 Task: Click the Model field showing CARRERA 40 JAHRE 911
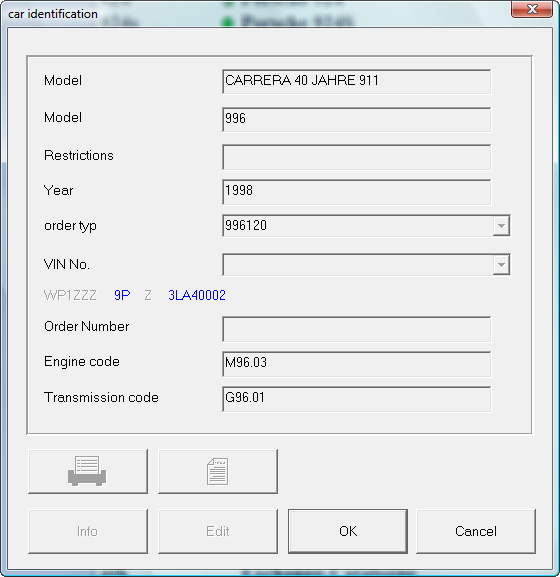pos(357,82)
